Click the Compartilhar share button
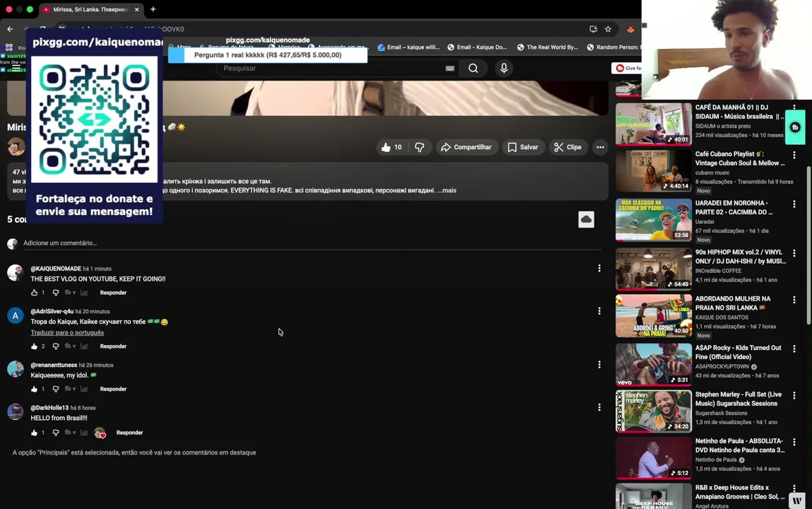The image size is (812, 509). point(466,147)
